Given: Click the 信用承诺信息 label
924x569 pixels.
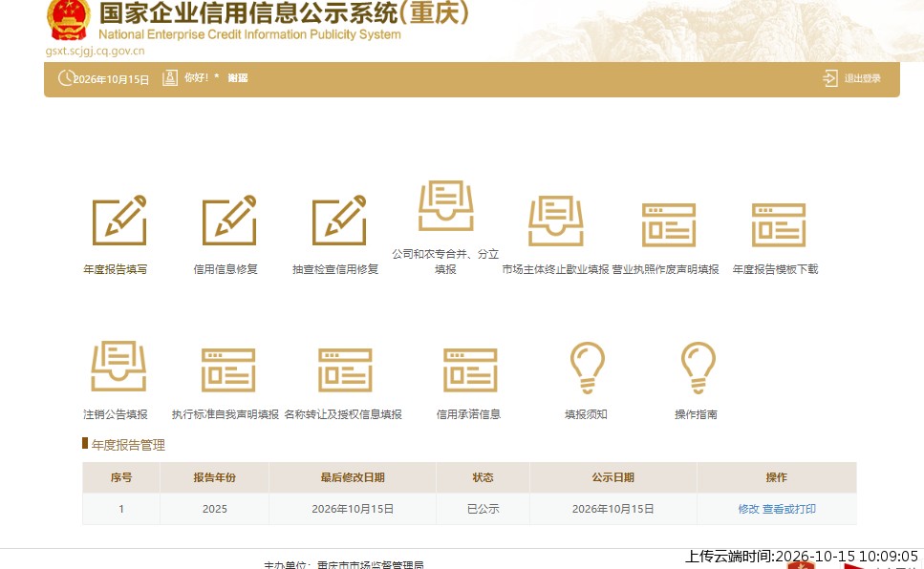Looking at the screenshot, I should pyautogui.click(x=468, y=414).
